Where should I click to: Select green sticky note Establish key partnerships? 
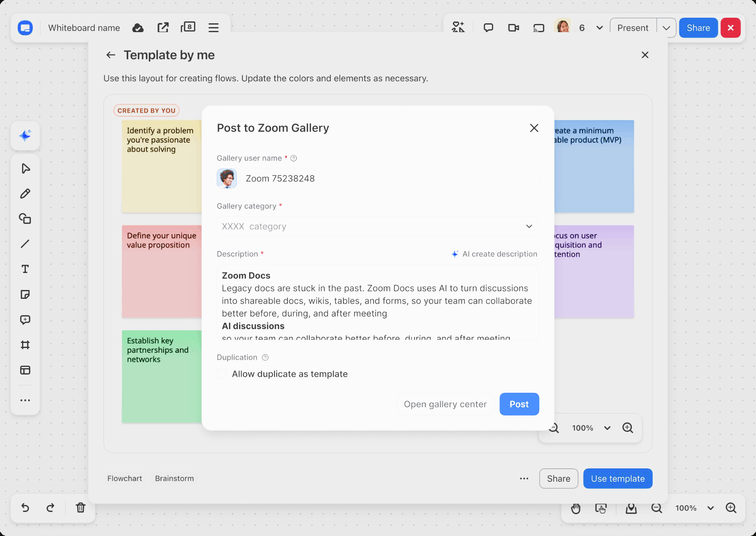(x=162, y=376)
